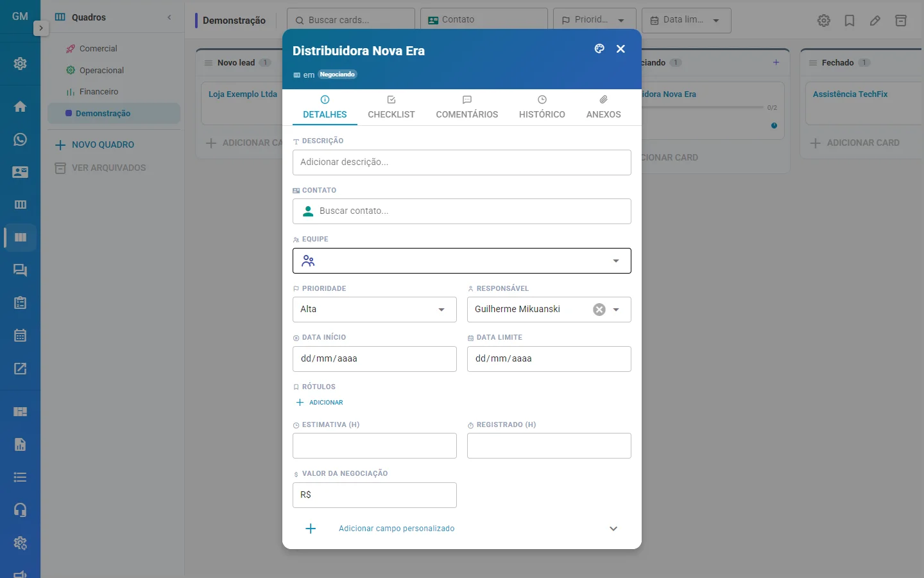The image size is (924, 578).
Task: Select the Comercial board in sidebar
Action: [x=114, y=49]
